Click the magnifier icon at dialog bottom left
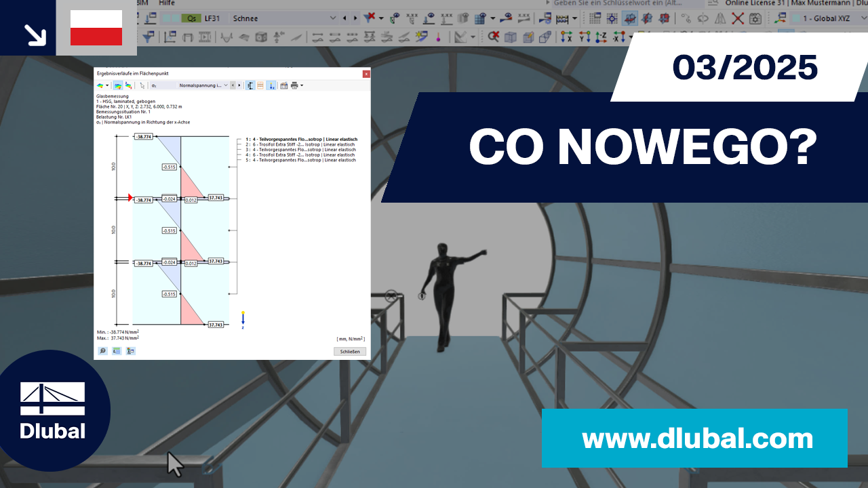 pyautogui.click(x=102, y=351)
